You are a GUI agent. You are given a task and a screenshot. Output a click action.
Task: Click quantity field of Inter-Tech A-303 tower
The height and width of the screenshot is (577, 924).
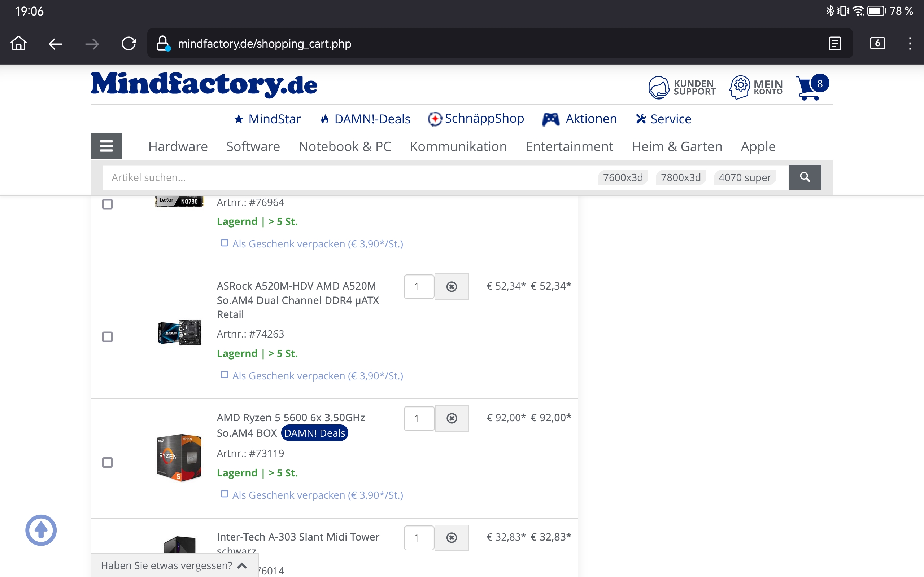(418, 538)
